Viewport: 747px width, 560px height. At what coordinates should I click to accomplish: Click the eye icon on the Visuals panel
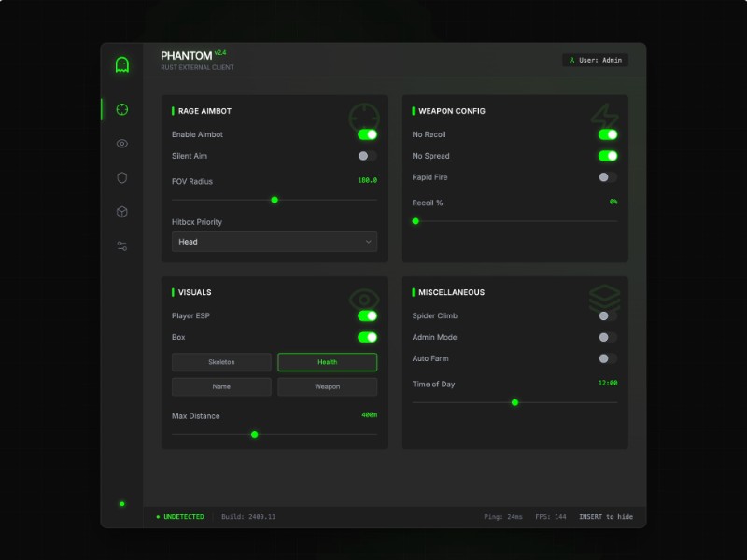point(364,297)
